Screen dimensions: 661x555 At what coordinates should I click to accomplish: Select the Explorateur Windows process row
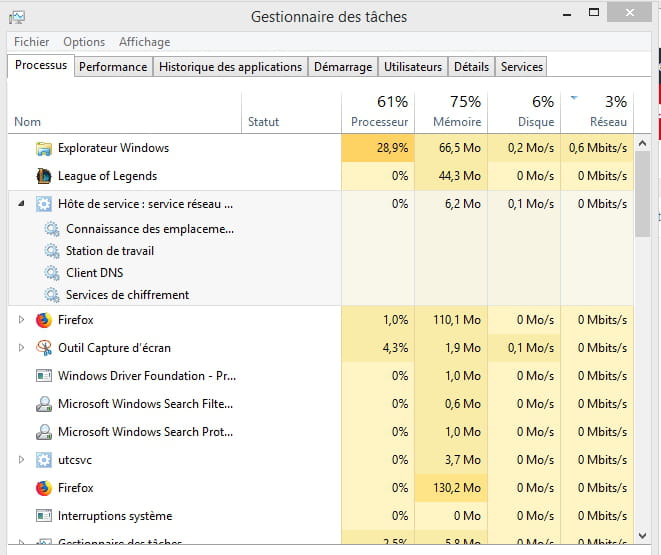pos(320,148)
